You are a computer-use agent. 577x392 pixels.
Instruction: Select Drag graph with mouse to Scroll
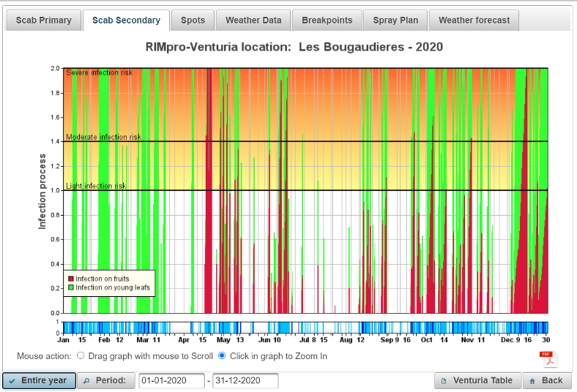pos(81,356)
